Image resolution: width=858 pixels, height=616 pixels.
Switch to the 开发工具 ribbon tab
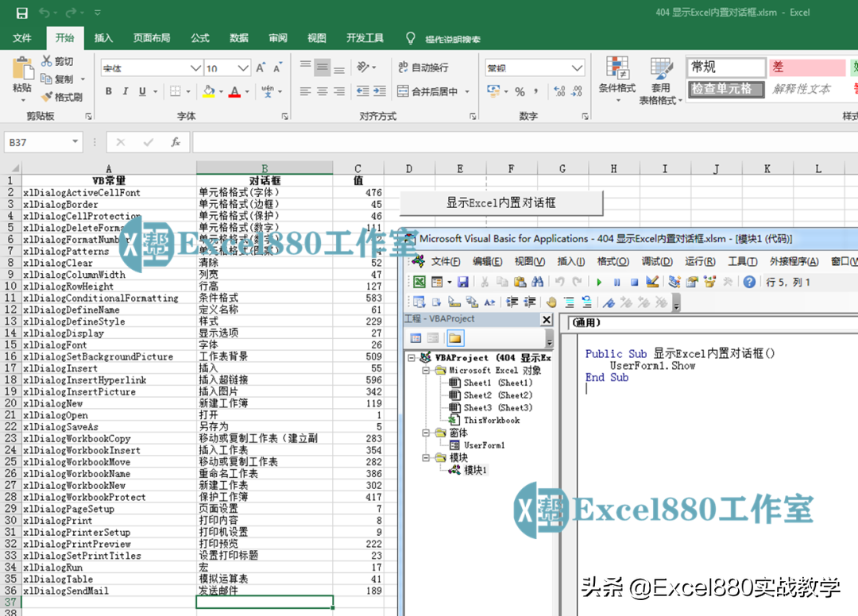click(365, 38)
